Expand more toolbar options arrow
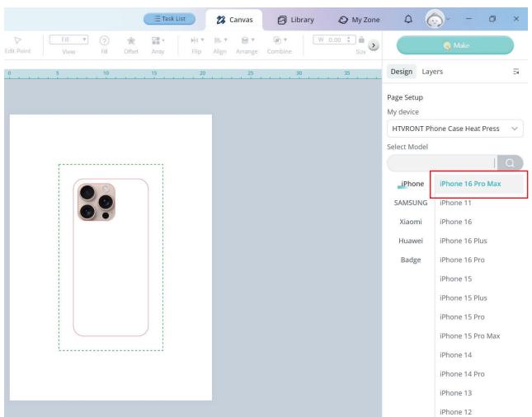Viewport: 532px width, 417px height. (373, 45)
